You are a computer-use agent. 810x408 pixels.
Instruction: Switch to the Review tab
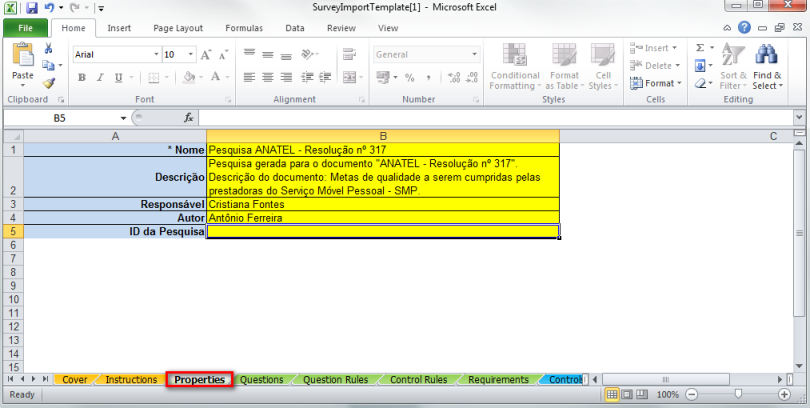click(x=341, y=28)
